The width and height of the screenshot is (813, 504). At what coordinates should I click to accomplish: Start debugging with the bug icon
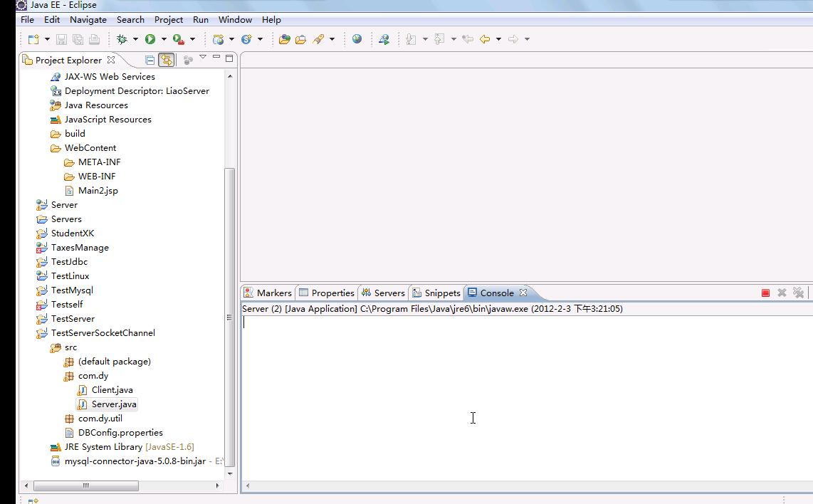click(122, 39)
